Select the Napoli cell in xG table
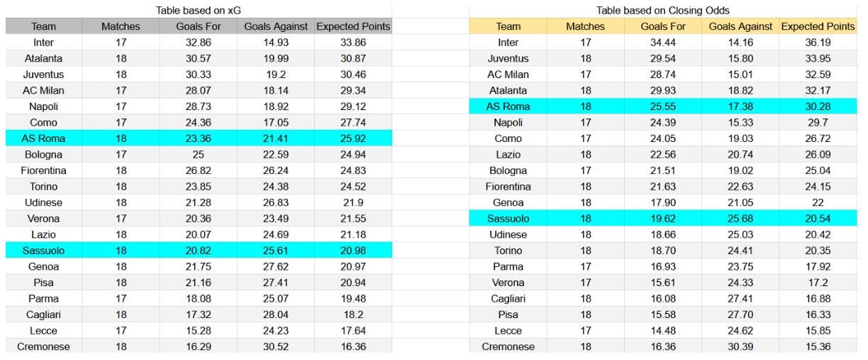 43,107
